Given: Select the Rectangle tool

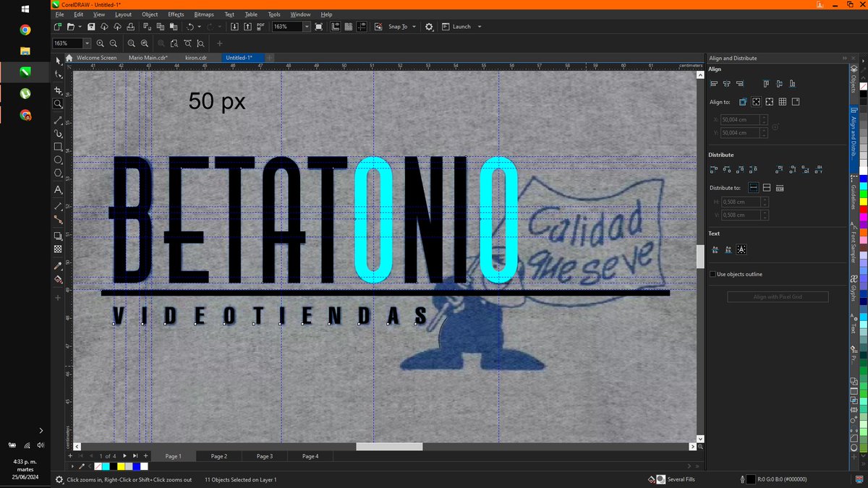Looking at the screenshot, I should (x=59, y=147).
